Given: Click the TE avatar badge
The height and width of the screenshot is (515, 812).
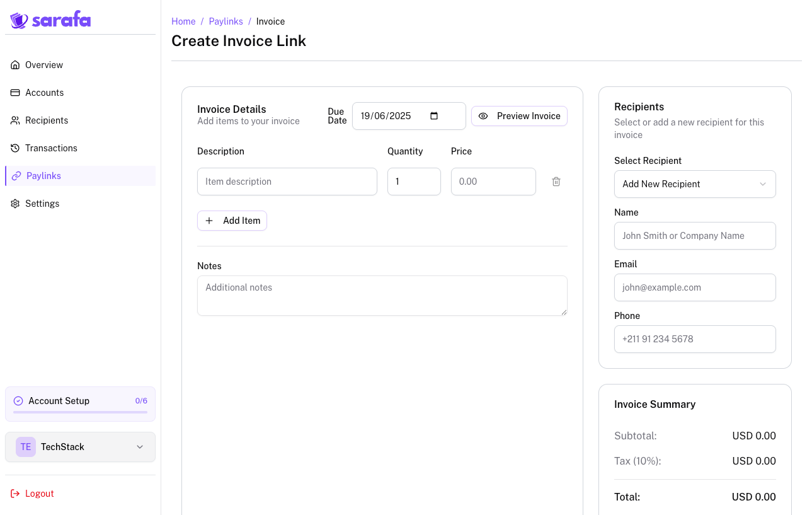Looking at the screenshot, I should tap(26, 447).
